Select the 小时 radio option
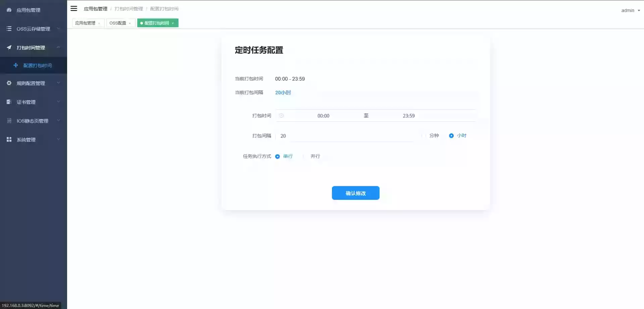 point(451,136)
